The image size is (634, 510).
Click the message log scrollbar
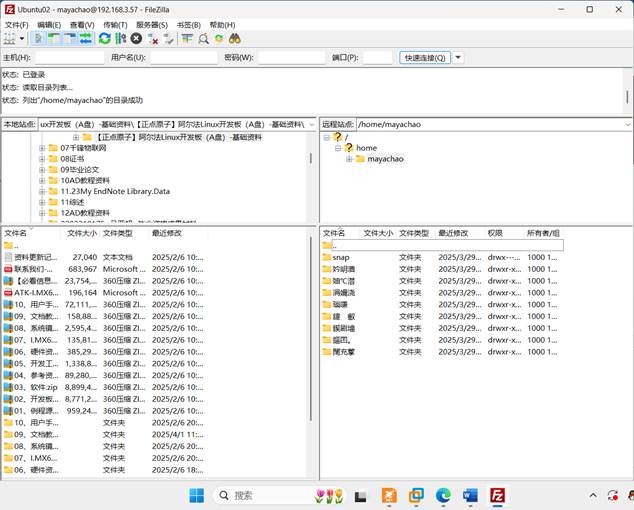coord(627,96)
